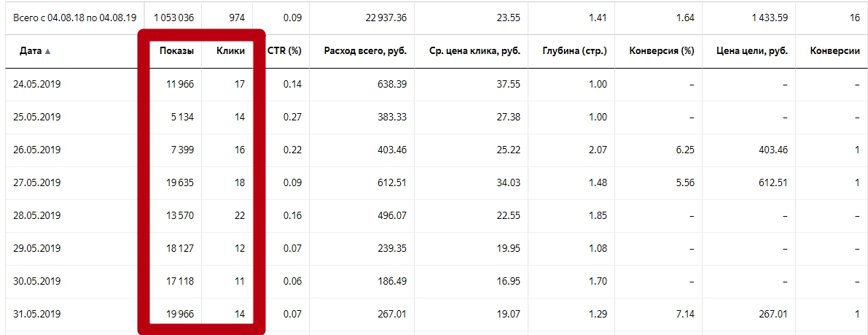Click the Конверсия (%) column header
The height and width of the screenshot is (335, 868).
point(662,51)
